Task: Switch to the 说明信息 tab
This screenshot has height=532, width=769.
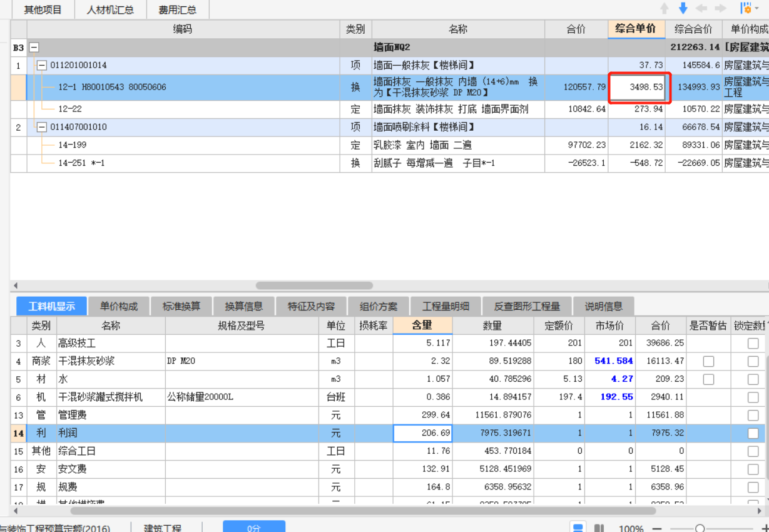Action: coord(604,307)
